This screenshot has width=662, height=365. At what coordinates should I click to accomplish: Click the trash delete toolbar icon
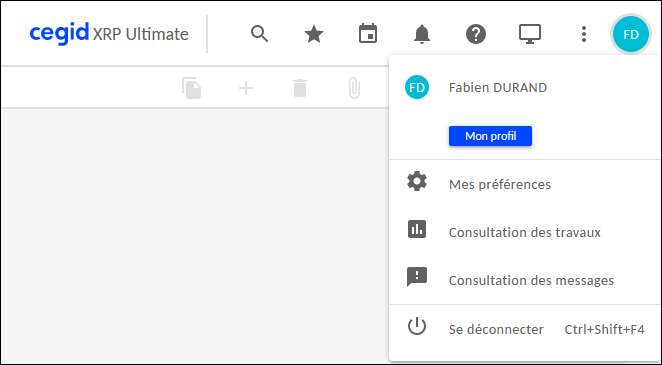pos(300,88)
